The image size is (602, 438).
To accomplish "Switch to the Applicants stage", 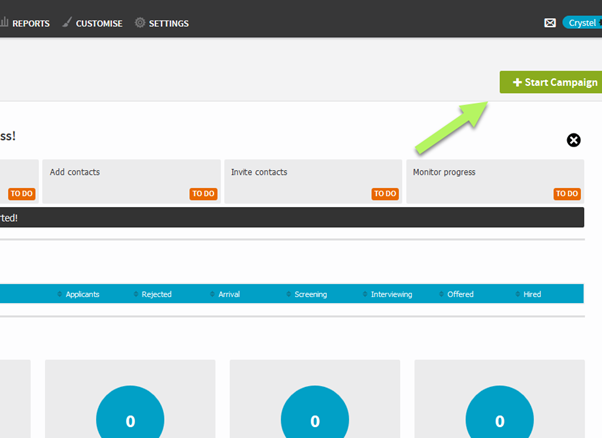I will point(82,295).
